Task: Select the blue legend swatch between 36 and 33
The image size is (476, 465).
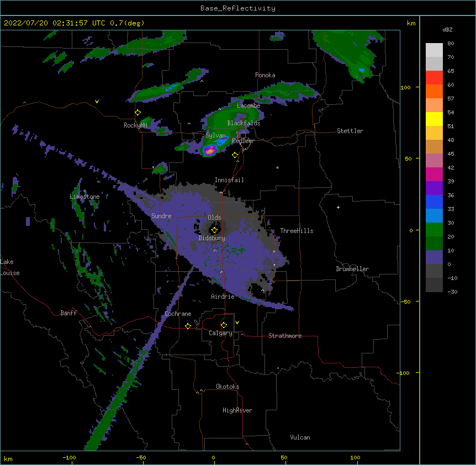Action: pyautogui.click(x=434, y=202)
